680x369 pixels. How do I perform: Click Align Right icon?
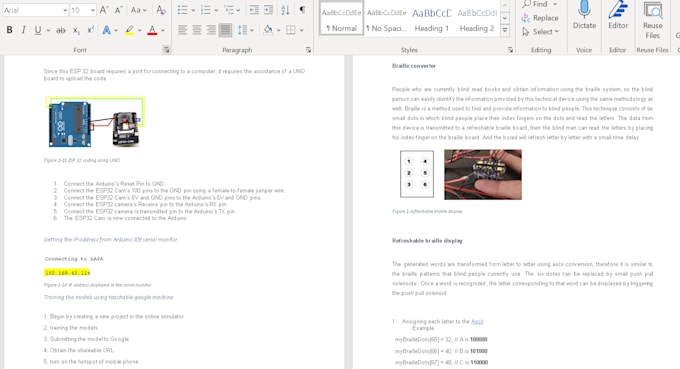click(211, 30)
